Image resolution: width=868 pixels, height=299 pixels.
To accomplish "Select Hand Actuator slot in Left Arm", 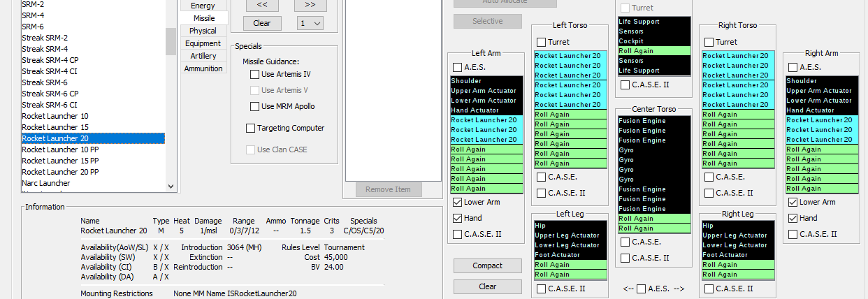I will pyautogui.click(x=486, y=110).
